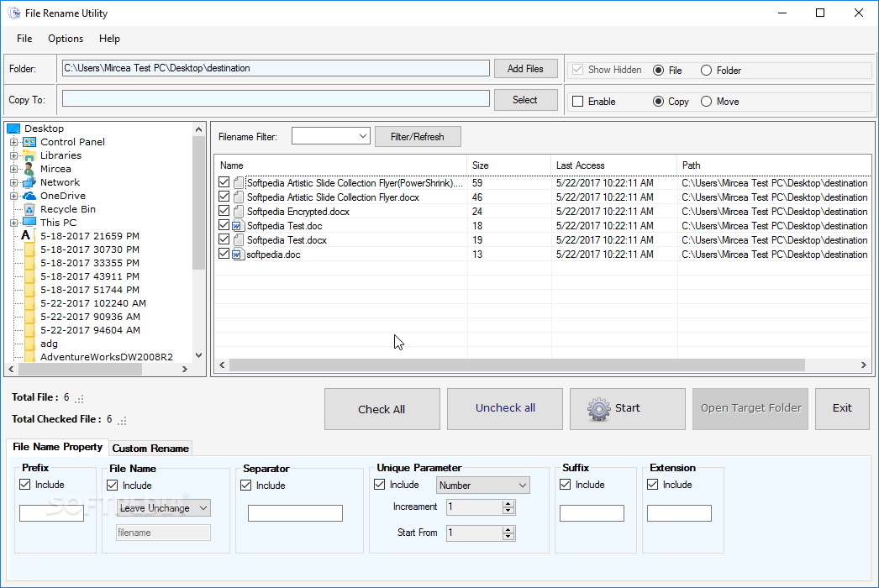Viewport: 879px width, 588px height.
Task: Expand the Control Panel tree node
Action: click(13, 142)
